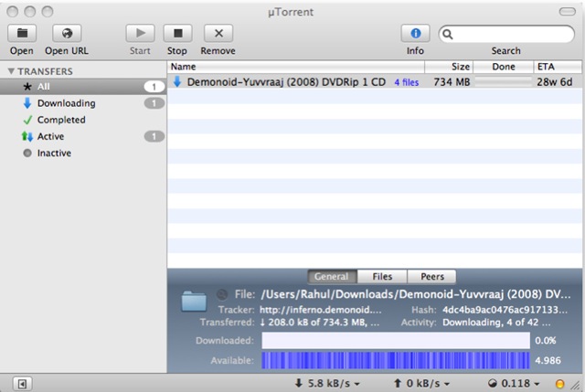This screenshot has height=392, width=585.
Task: Click the count badge next to Downloading
Action: coord(154,103)
